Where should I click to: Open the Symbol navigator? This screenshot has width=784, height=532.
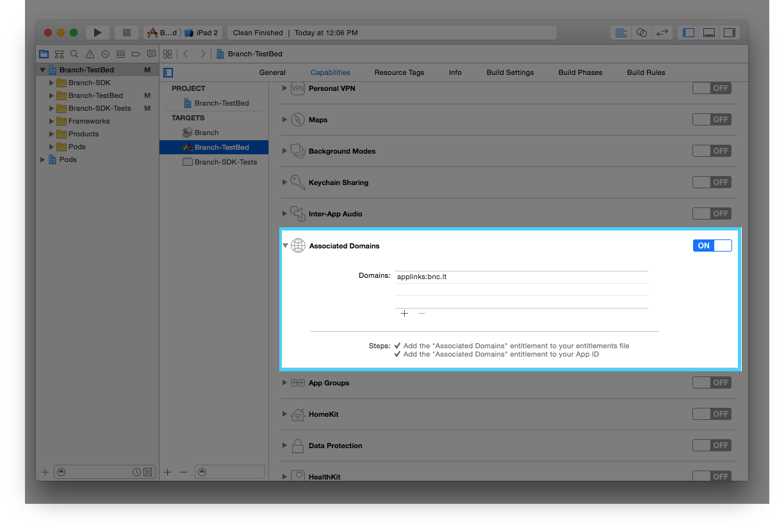59,54
